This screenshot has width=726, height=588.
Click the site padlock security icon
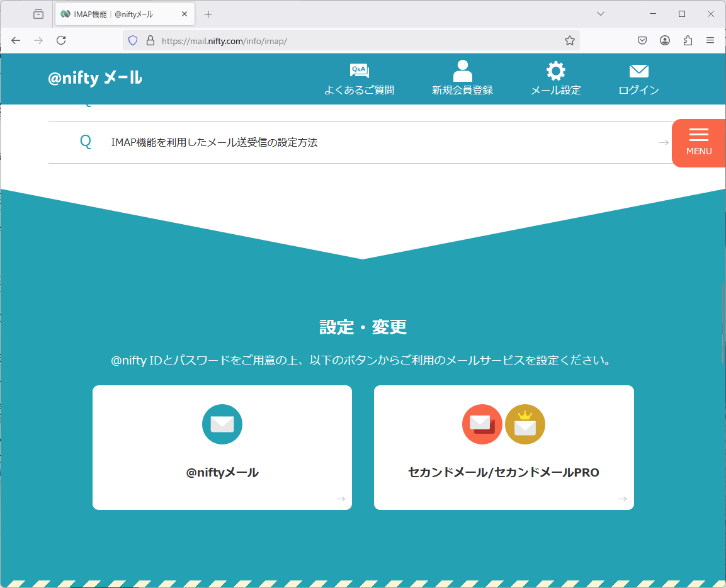(x=150, y=40)
